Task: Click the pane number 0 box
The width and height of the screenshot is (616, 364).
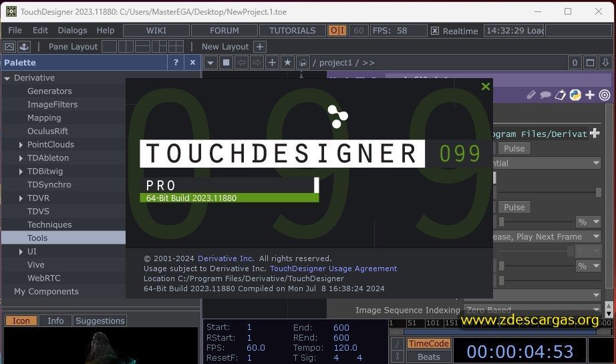Action: (x=575, y=63)
